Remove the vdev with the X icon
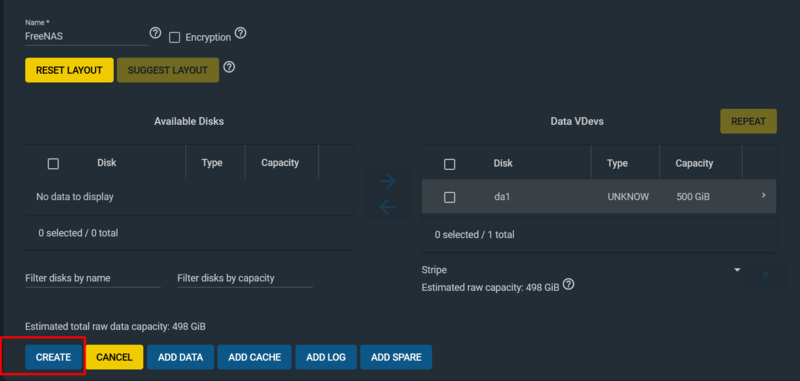800x381 pixels. (x=765, y=275)
